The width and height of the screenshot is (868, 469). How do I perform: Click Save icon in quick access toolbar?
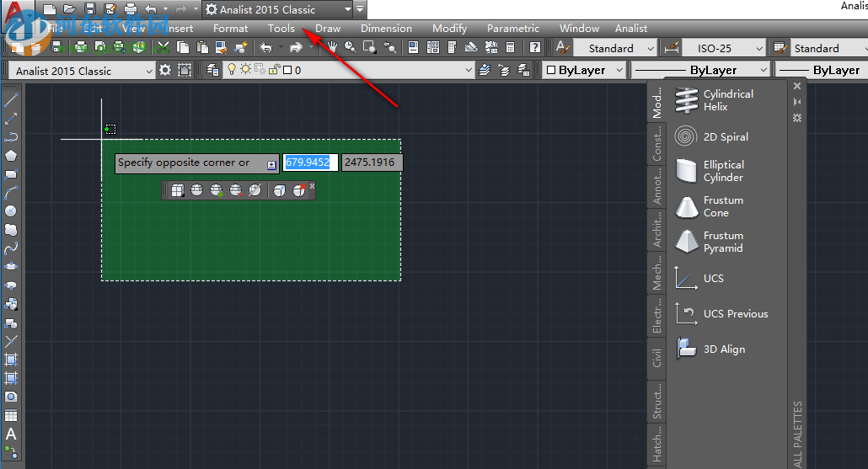[89, 9]
